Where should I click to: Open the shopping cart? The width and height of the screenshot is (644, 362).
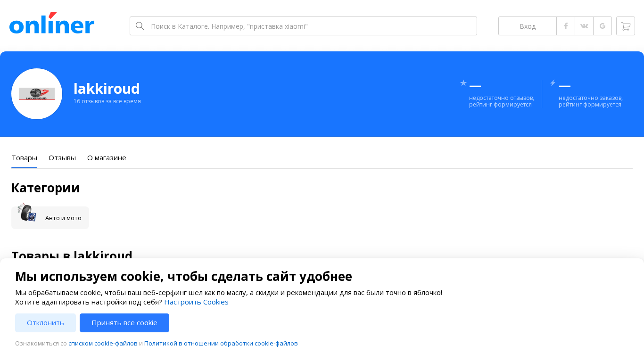click(x=626, y=26)
